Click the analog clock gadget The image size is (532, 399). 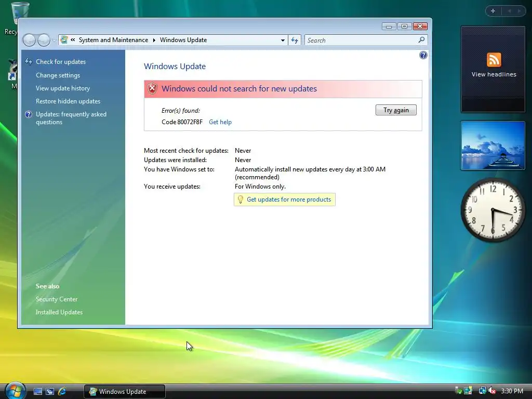[x=493, y=210]
